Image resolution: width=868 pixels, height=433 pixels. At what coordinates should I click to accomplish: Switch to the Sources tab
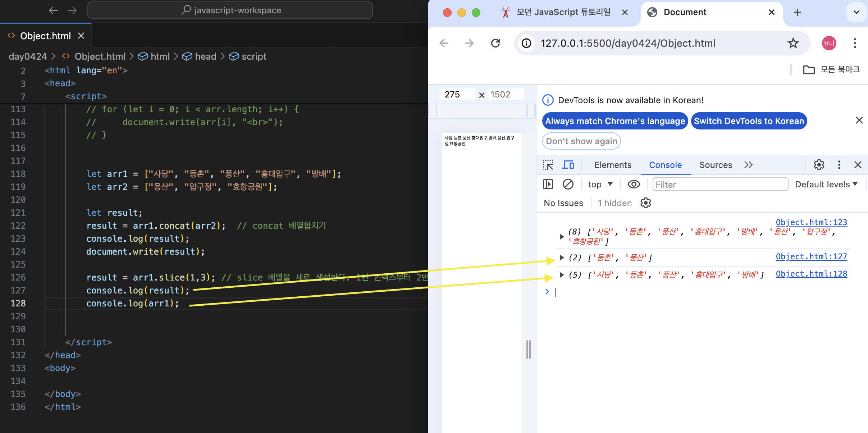pyautogui.click(x=716, y=165)
